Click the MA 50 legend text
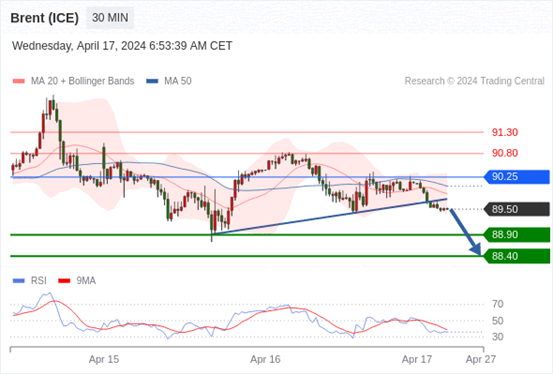Image resolution: width=553 pixels, height=375 pixels. point(178,81)
